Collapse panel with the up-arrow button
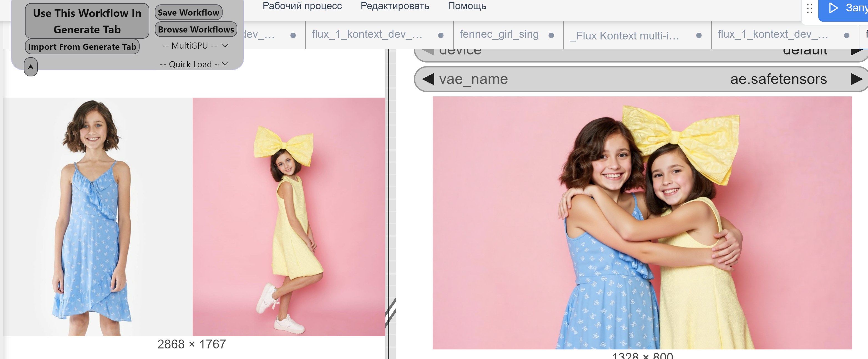Screen dimensions: 868x359 click(31, 66)
